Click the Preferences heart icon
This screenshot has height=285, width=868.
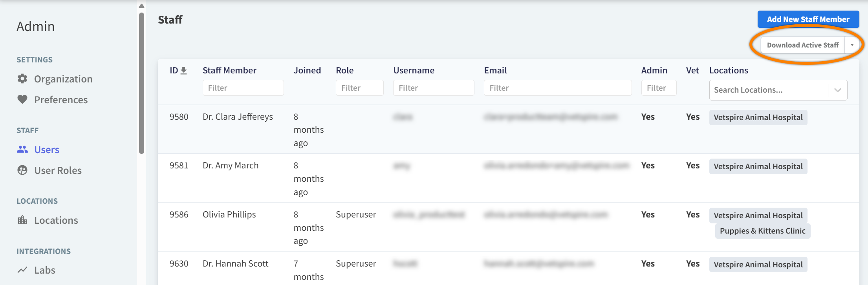click(22, 99)
